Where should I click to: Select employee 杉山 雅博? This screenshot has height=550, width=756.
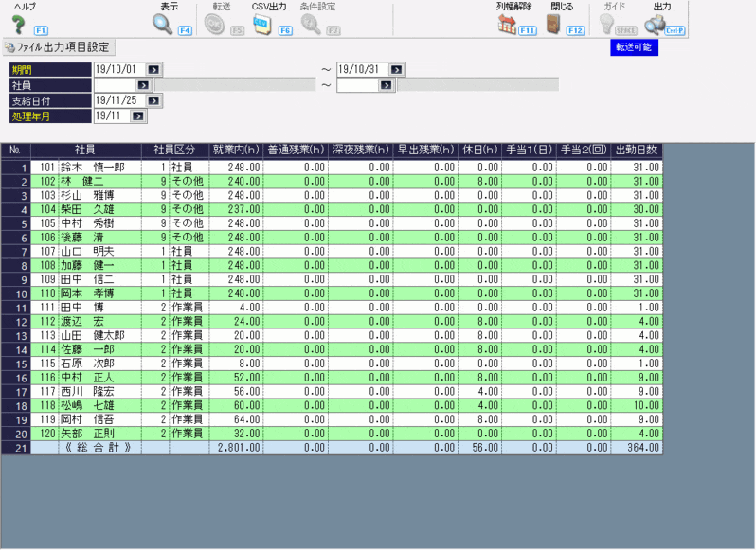87,195
